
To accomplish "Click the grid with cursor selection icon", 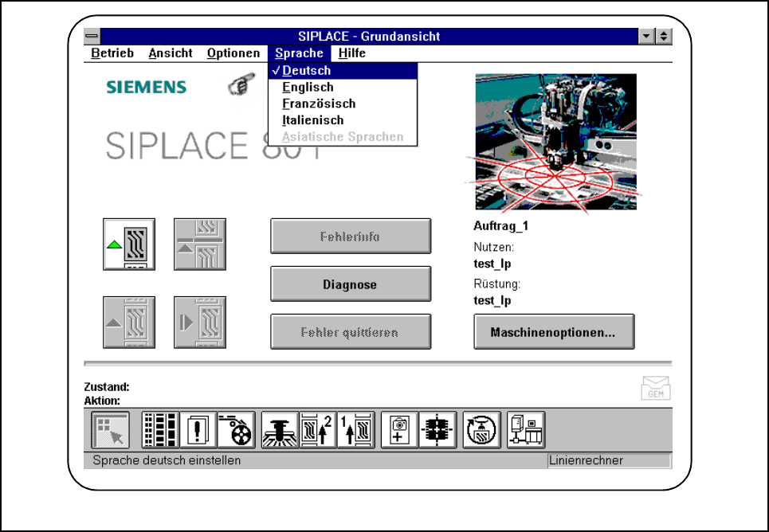I will coord(110,430).
